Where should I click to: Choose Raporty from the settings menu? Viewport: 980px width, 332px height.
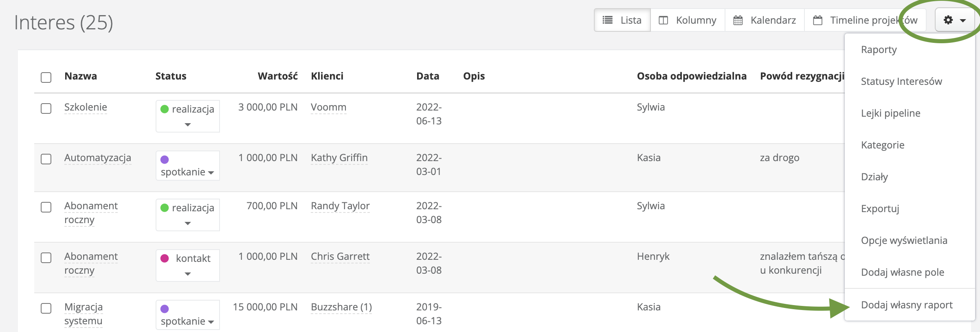coord(879,50)
